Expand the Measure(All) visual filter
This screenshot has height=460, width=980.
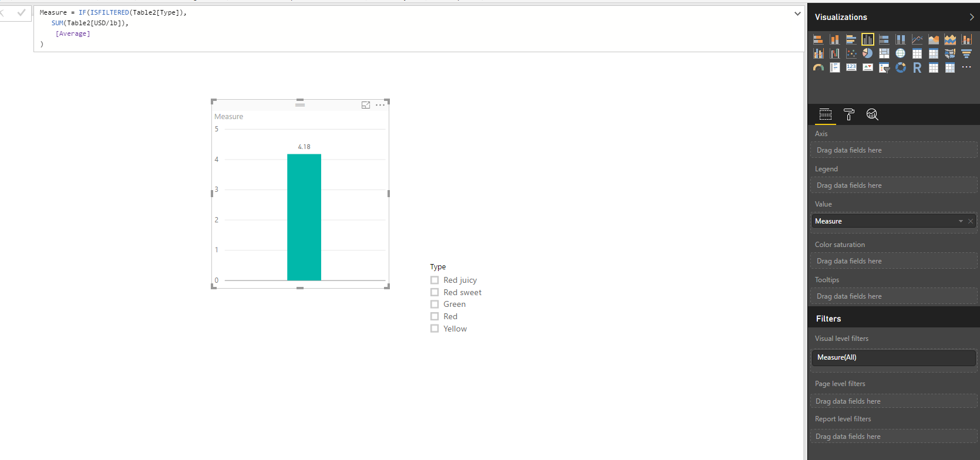(x=894, y=357)
